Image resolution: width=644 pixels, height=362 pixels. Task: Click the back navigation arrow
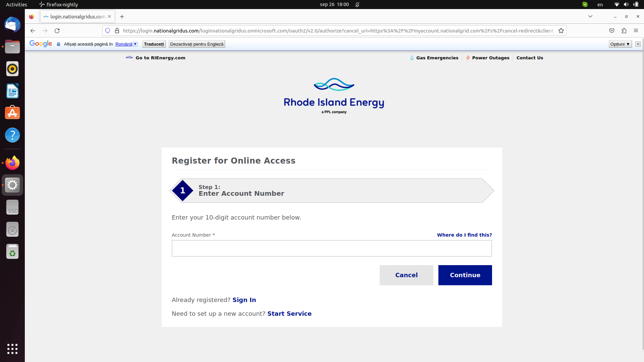pos(33,31)
